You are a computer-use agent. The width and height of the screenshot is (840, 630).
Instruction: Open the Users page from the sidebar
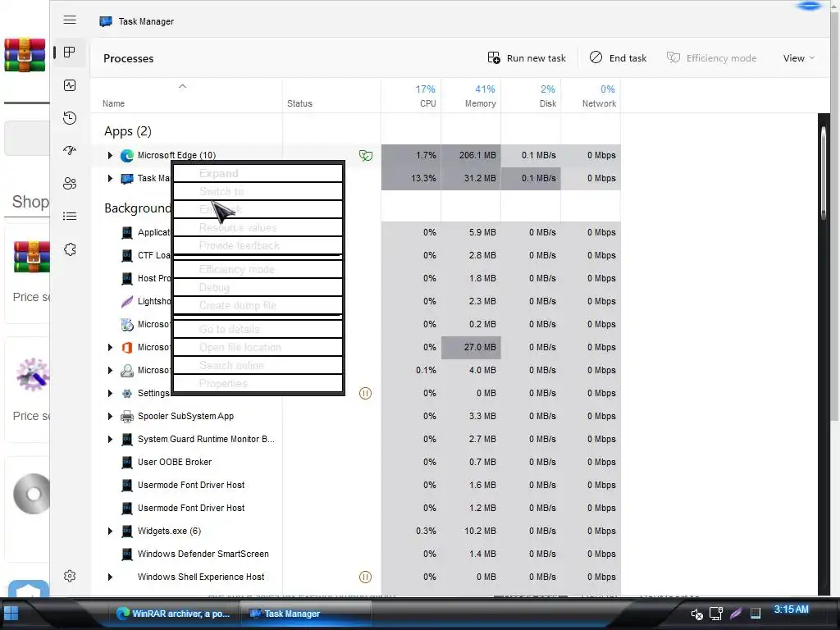(x=70, y=184)
